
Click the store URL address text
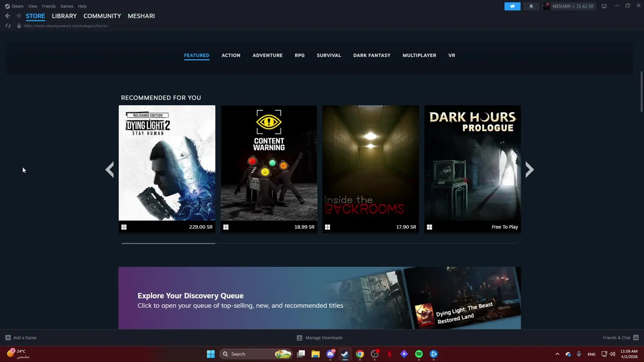pyautogui.click(x=65, y=26)
